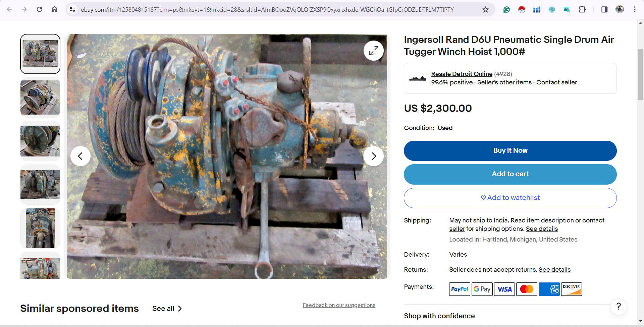
Task: Click the scroll up arrow on scrollbar
Action: coord(640,23)
